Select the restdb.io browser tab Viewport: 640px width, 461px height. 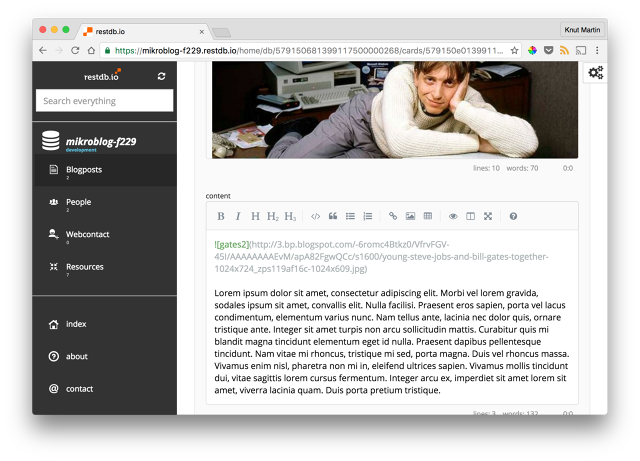(x=145, y=31)
